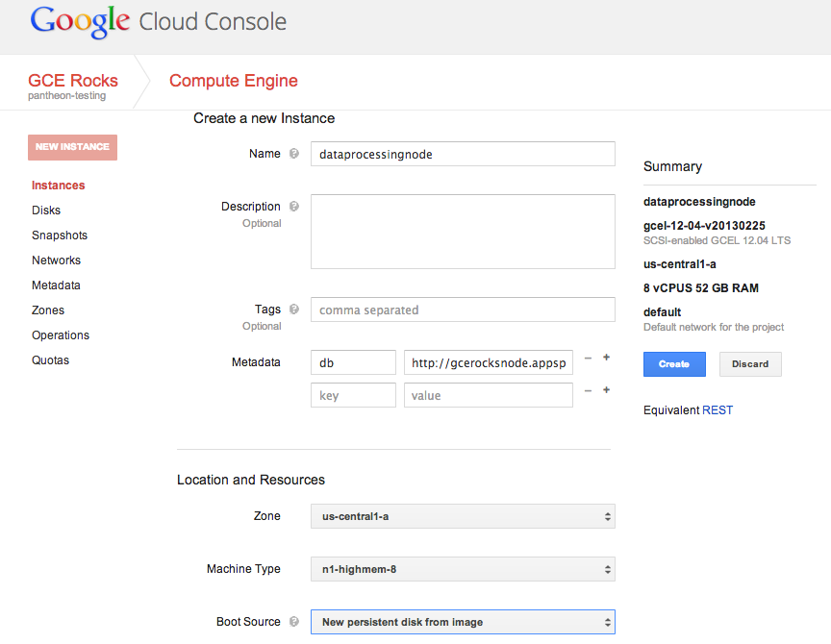The image size is (831, 644).
Task: Open the Machine Type selector
Action: point(462,569)
